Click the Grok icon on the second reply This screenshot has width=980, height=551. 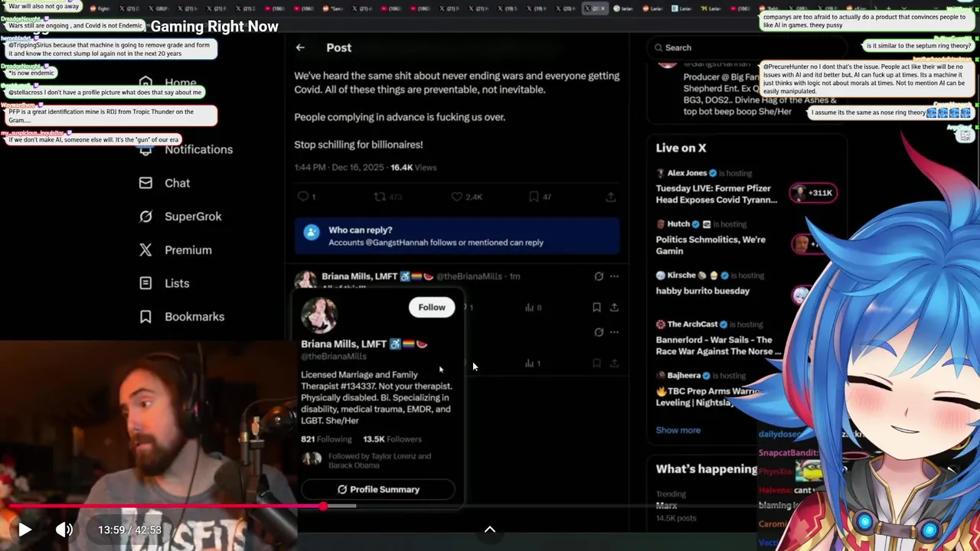[x=599, y=332]
